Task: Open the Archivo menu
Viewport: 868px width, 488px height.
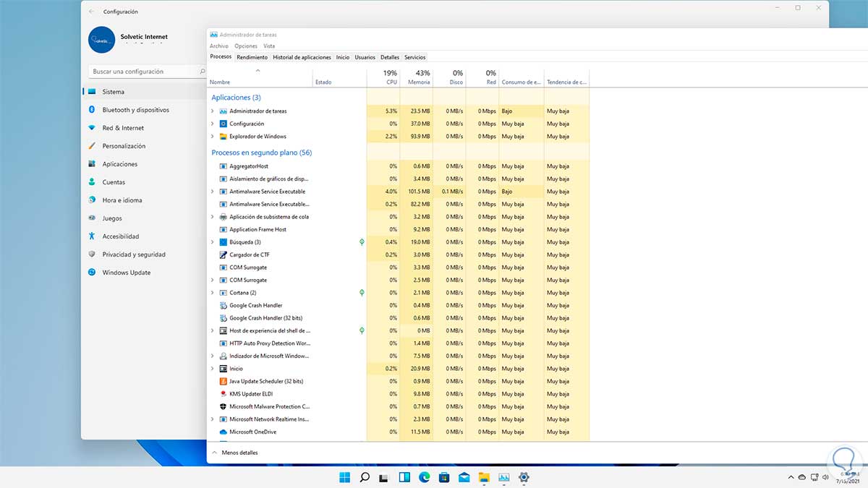Action: (219, 46)
